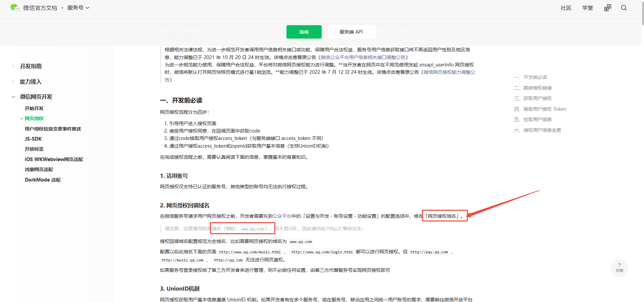Click the WeChat logo icon

point(15,7)
